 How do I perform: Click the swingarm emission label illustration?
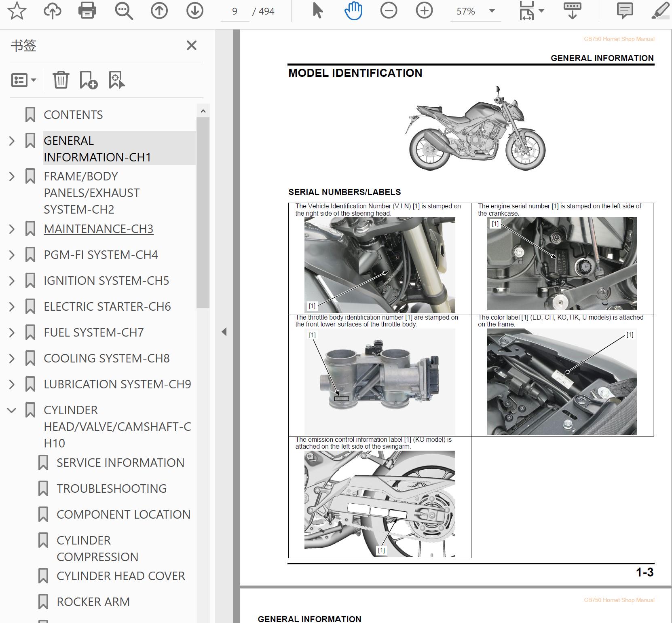click(x=380, y=504)
